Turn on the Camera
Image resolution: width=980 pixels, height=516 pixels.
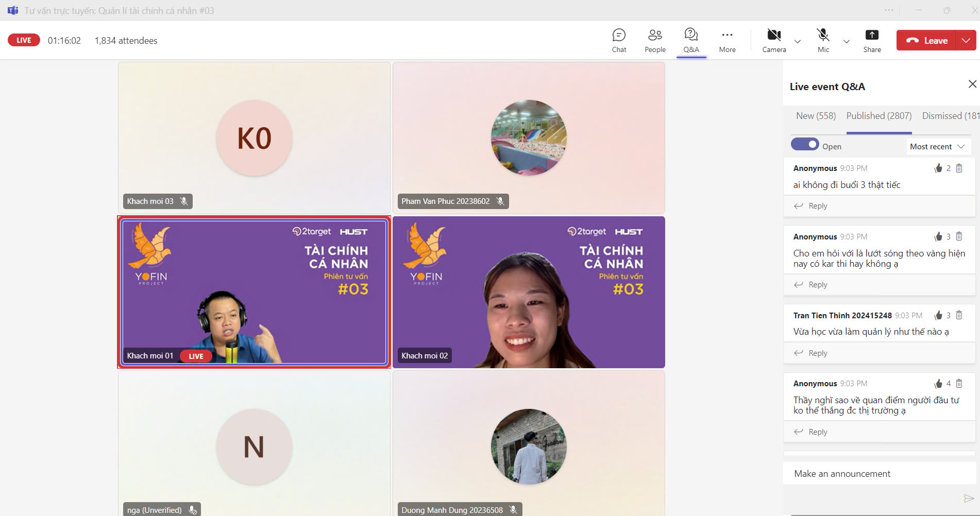(x=773, y=41)
